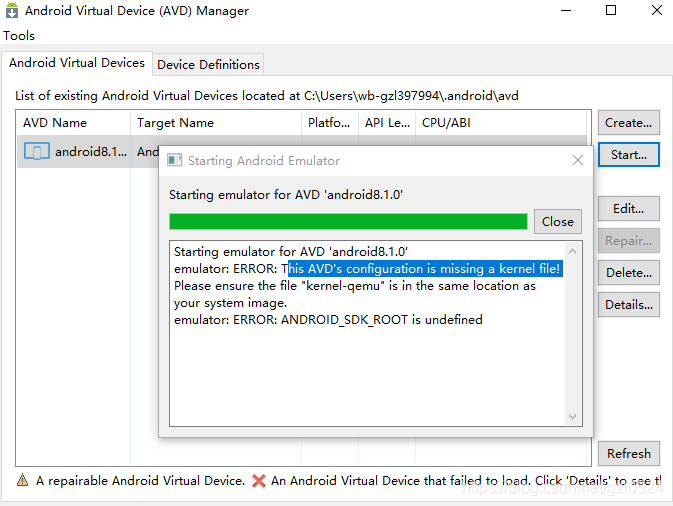Click the Starting Android Emulator dialog icon
Screen dimensions: 673x506
[174, 161]
